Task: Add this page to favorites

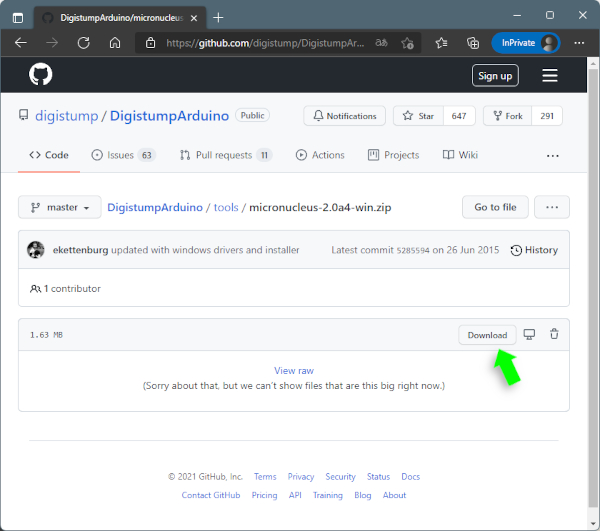Action: (407, 43)
